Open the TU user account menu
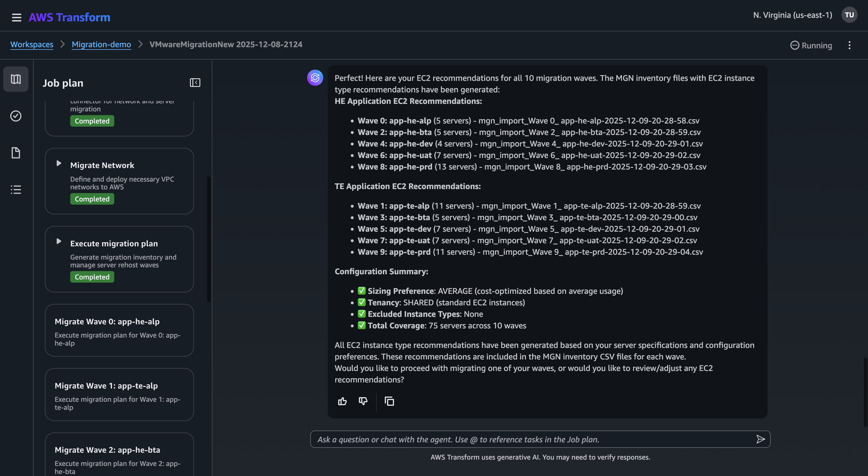Image resolution: width=868 pixels, height=476 pixels. pyautogui.click(x=849, y=14)
